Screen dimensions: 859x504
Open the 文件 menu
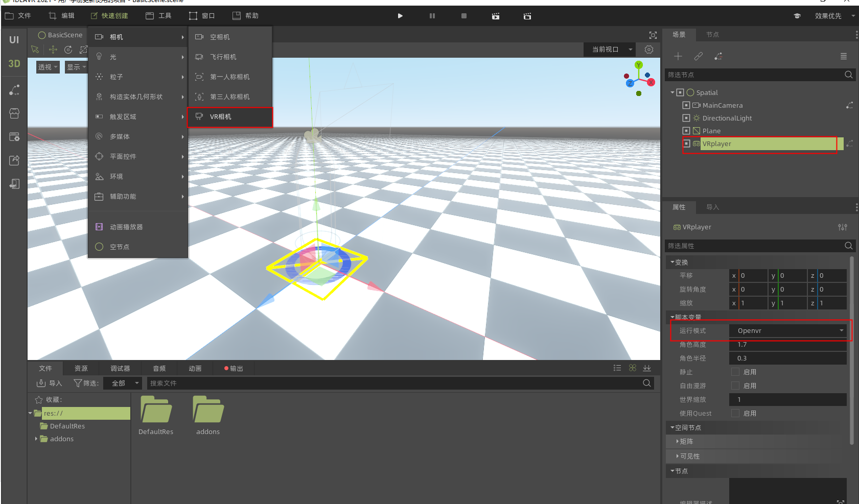(x=18, y=16)
